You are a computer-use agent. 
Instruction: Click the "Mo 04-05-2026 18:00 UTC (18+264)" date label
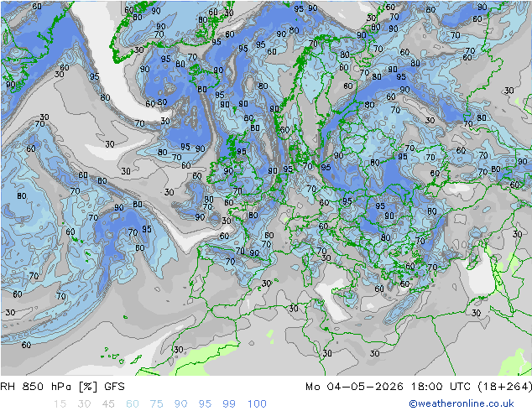click(x=419, y=387)
